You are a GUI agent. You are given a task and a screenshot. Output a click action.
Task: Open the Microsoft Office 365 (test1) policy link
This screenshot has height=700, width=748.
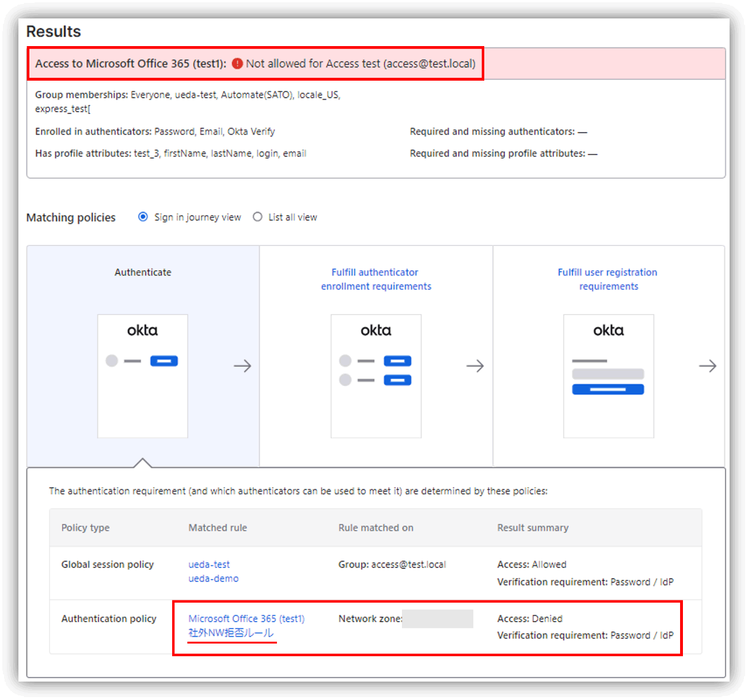(246, 619)
